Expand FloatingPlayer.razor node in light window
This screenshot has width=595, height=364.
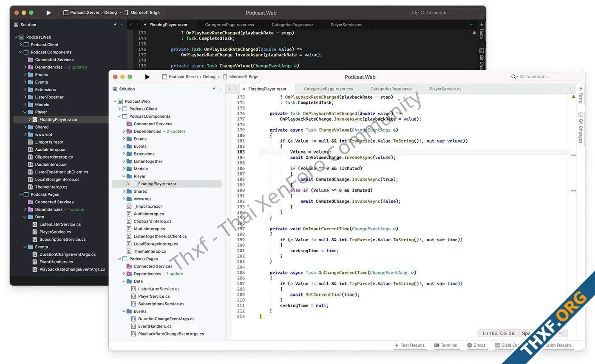point(128,184)
